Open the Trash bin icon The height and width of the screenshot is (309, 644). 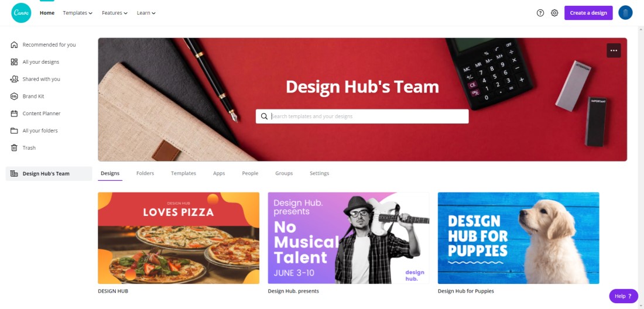(14, 147)
